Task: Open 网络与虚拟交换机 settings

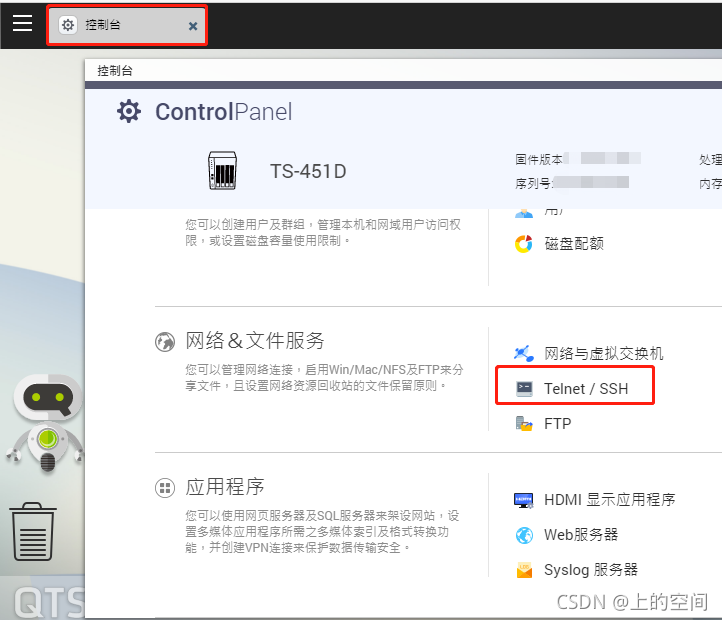Action: tap(604, 354)
